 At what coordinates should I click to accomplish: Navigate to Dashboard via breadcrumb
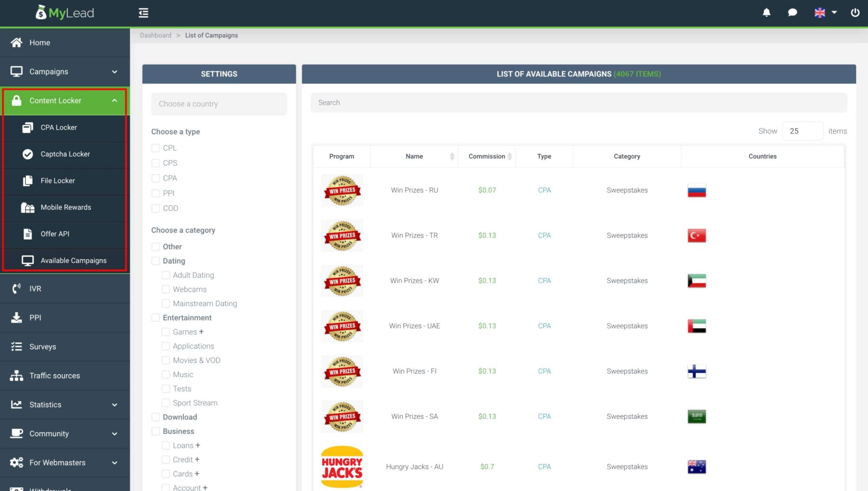tap(156, 35)
